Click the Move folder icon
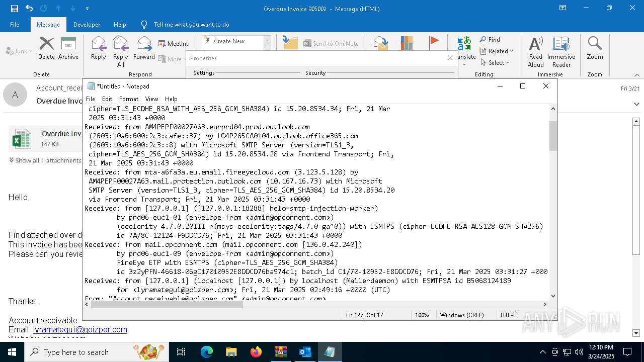This screenshot has height=362, width=644. (290, 43)
